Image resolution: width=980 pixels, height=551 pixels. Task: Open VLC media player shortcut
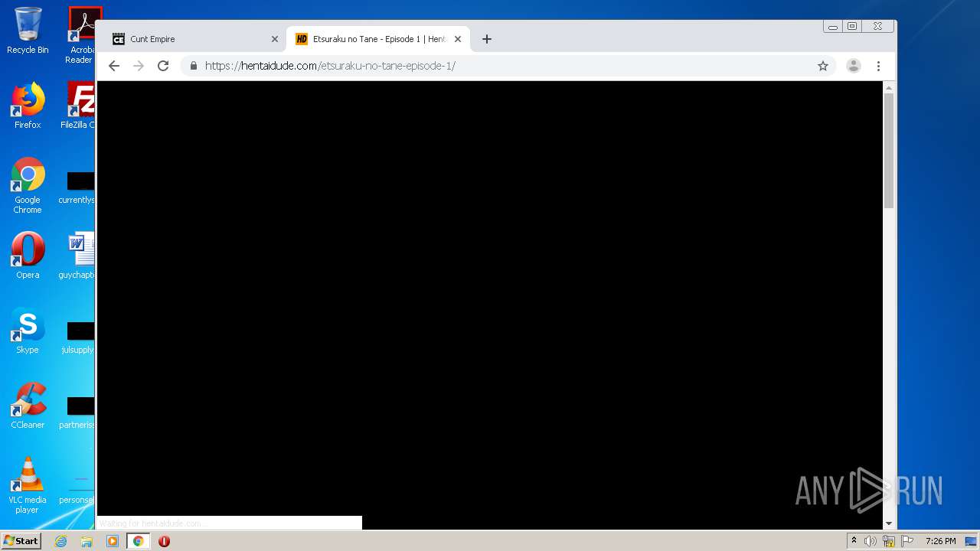pyautogui.click(x=28, y=485)
